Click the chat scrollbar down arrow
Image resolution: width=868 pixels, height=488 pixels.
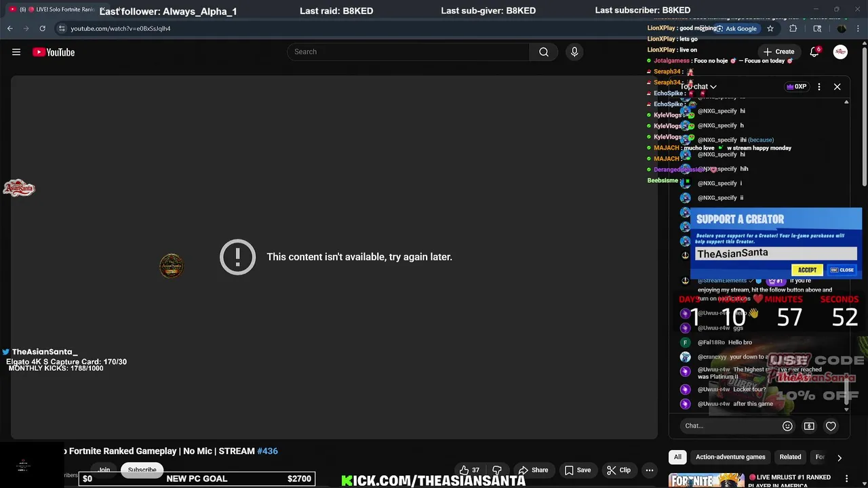pos(846,409)
